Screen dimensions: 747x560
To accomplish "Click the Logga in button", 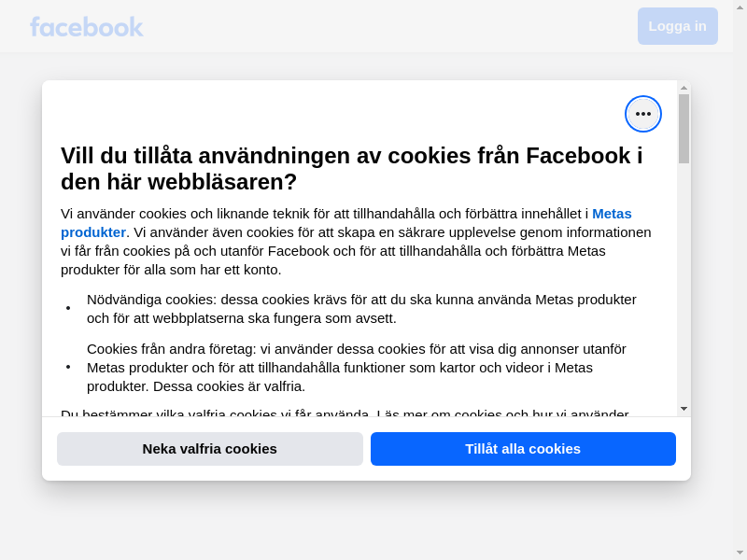I will click(678, 26).
